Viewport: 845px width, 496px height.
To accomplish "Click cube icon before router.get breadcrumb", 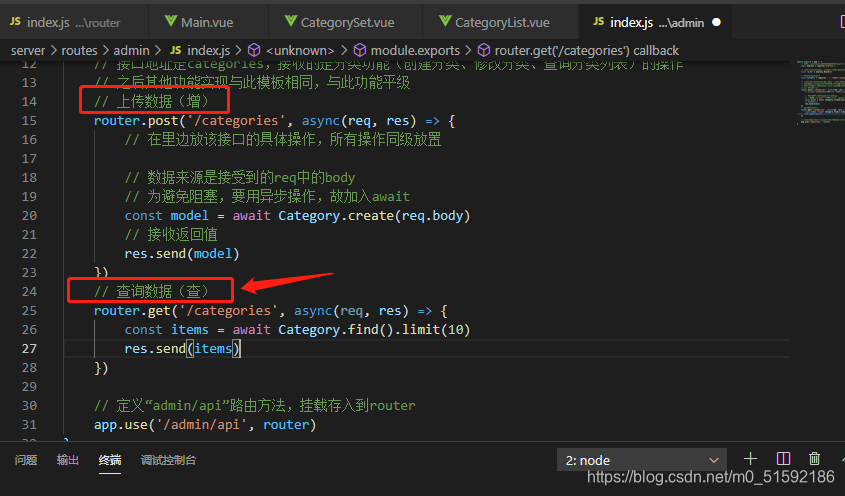I will [x=484, y=50].
